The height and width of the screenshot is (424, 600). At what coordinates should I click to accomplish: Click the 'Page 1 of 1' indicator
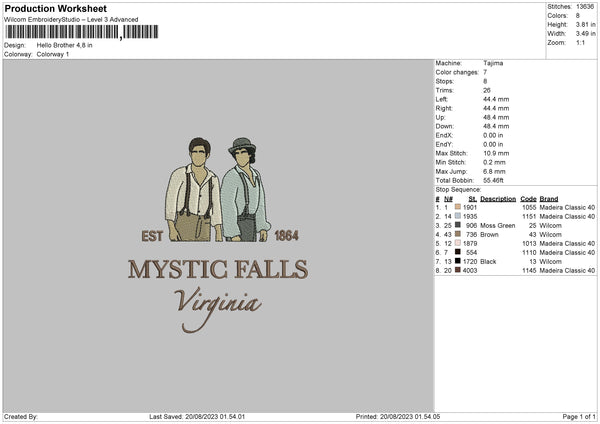(579, 416)
